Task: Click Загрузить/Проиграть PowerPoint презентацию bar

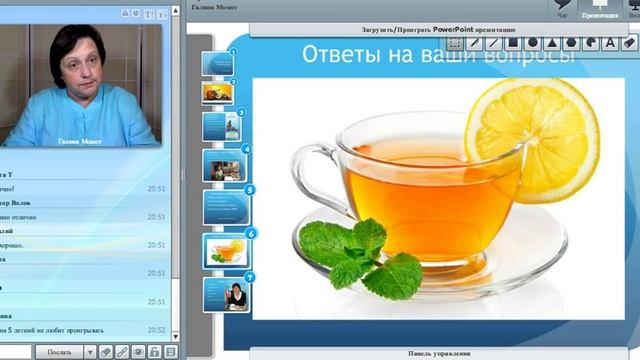Action: 438,29
